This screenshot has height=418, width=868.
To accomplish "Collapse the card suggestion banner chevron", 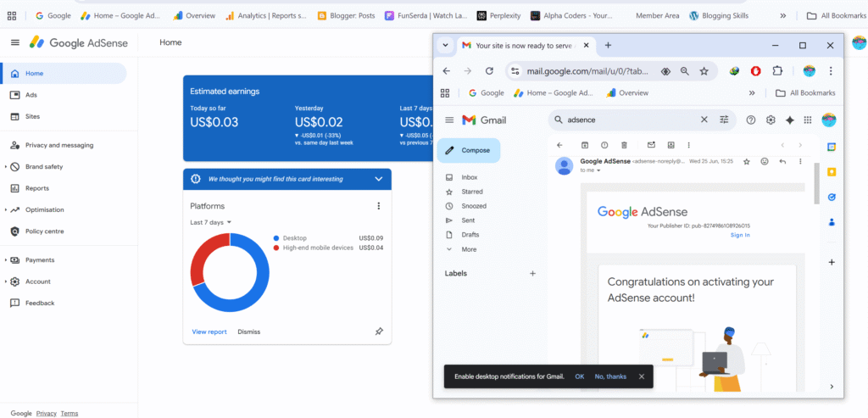I will tap(378, 179).
